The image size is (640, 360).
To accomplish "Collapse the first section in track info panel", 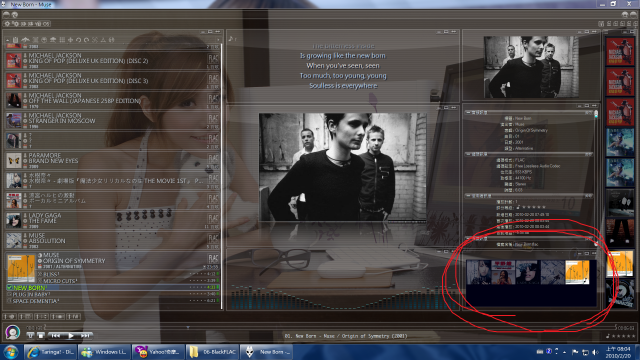I will [x=468, y=112].
